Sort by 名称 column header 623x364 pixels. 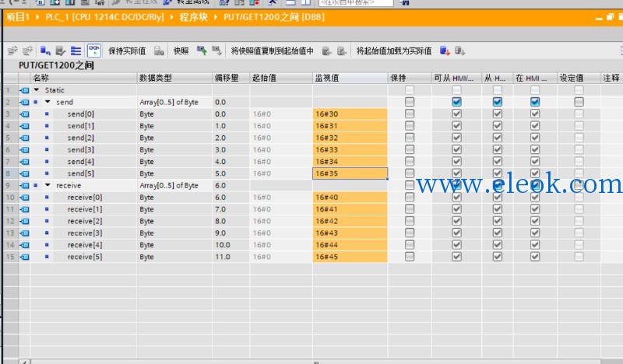point(83,78)
